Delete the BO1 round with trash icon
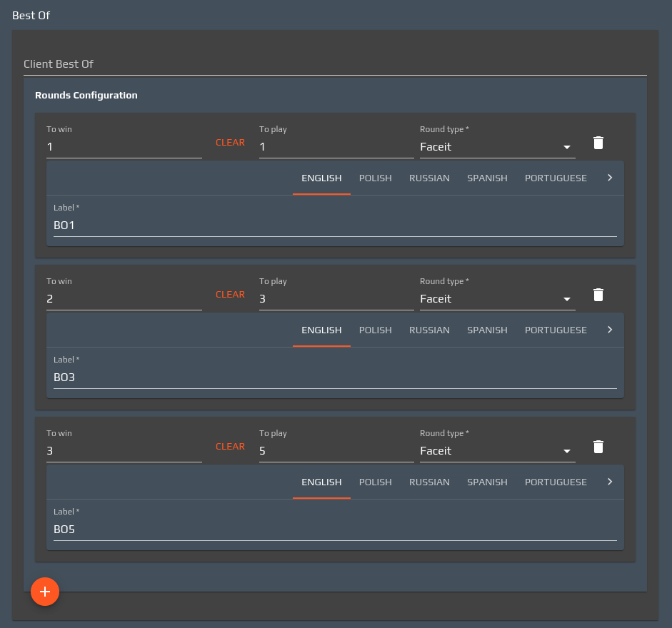 [598, 143]
